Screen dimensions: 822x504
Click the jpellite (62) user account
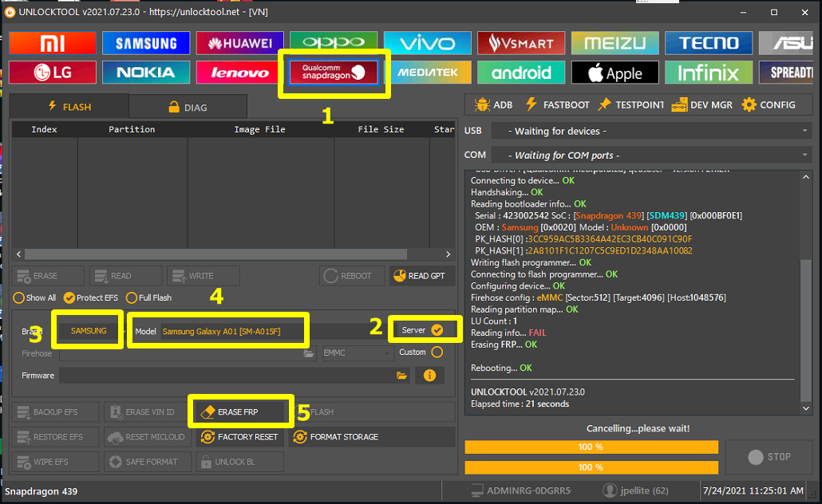coord(636,491)
